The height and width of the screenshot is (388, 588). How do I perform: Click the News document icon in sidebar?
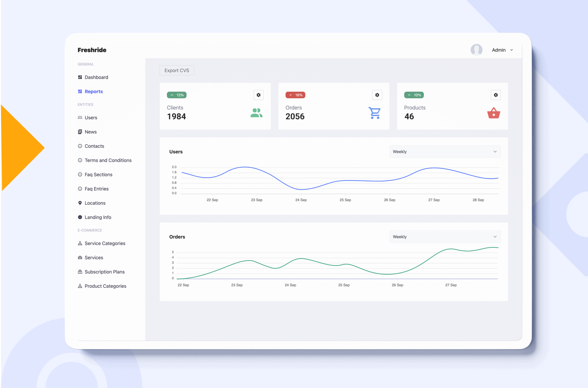80,132
